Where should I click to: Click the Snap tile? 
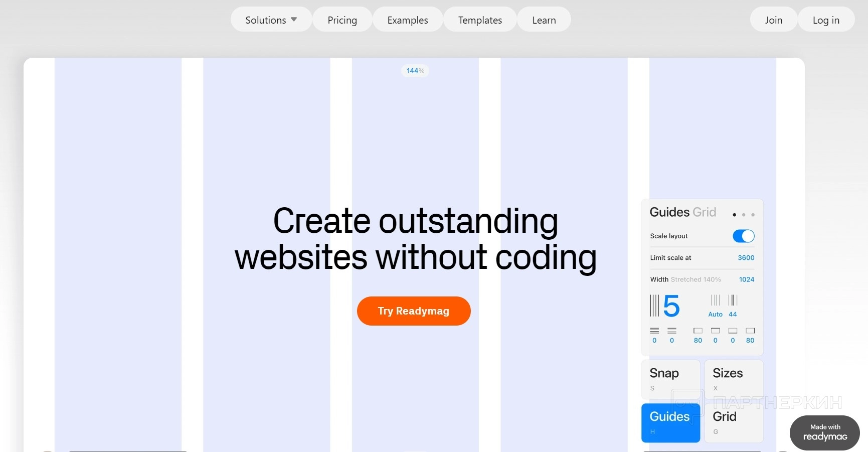pos(671,380)
